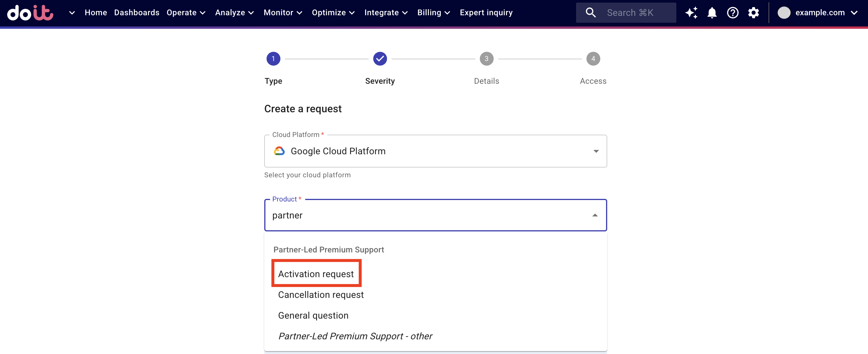Open the settings gear icon

(x=753, y=13)
